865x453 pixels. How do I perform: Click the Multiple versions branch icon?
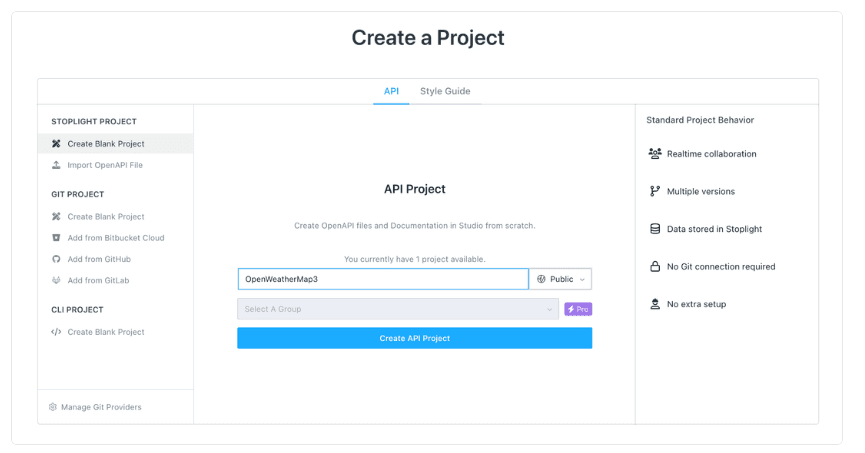[655, 191]
